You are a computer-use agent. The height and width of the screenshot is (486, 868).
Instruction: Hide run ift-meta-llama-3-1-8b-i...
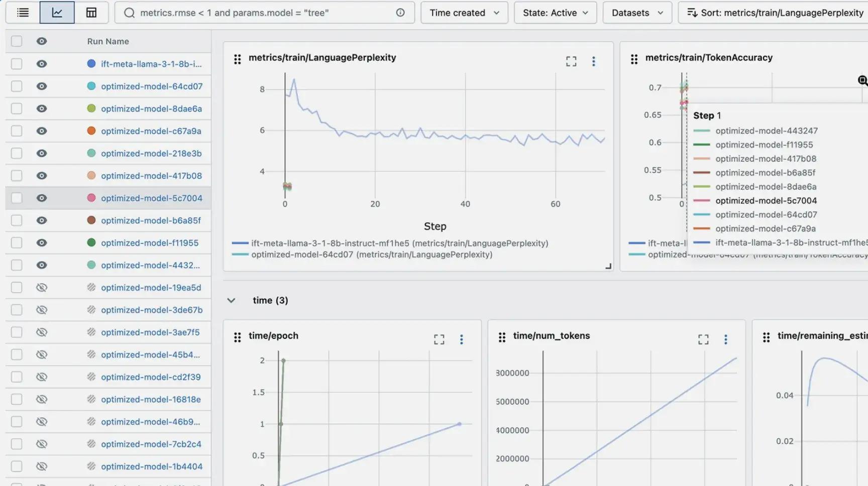tap(42, 64)
